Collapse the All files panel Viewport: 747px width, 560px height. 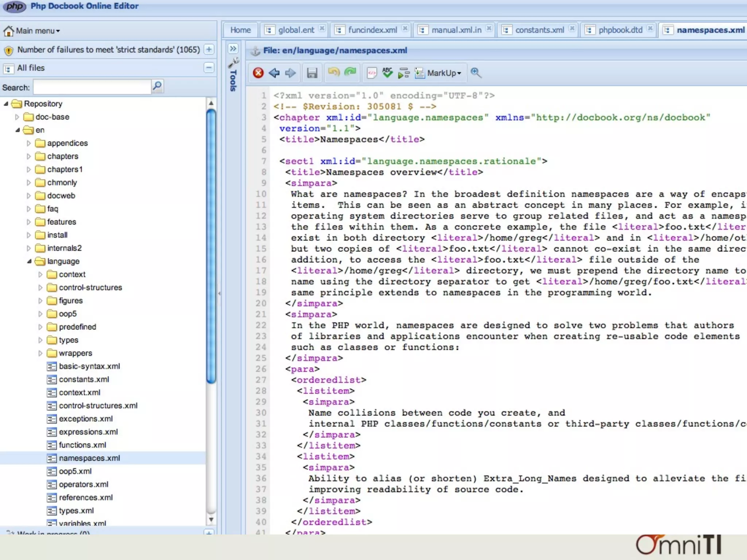[x=209, y=67]
